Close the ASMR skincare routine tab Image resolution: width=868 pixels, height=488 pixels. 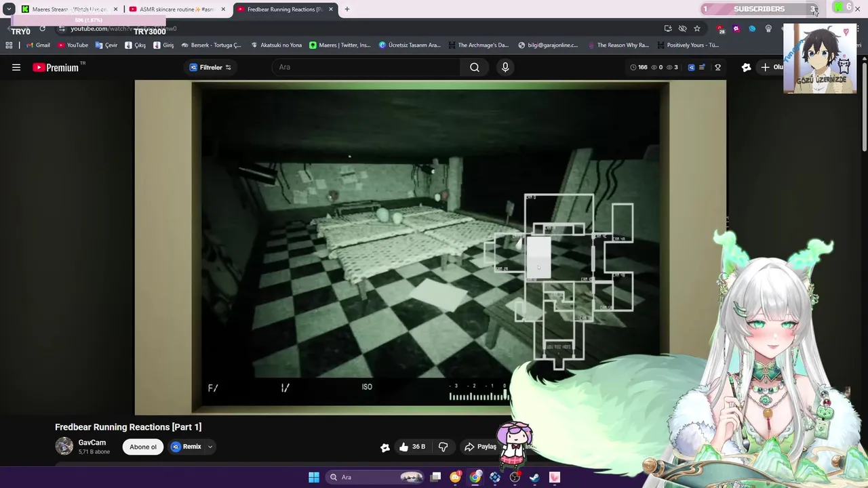[223, 9]
